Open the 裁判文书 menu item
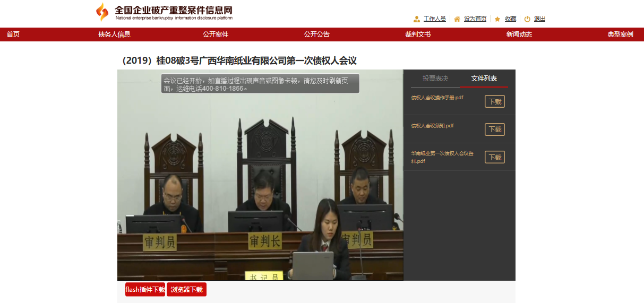Image resolution: width=644 pixels, height=303 pixels. pyautogui.click(x=418, y=34)
